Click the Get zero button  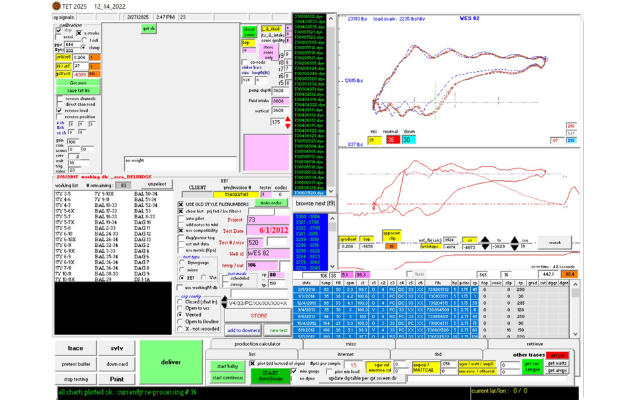(x=78, y=83)
